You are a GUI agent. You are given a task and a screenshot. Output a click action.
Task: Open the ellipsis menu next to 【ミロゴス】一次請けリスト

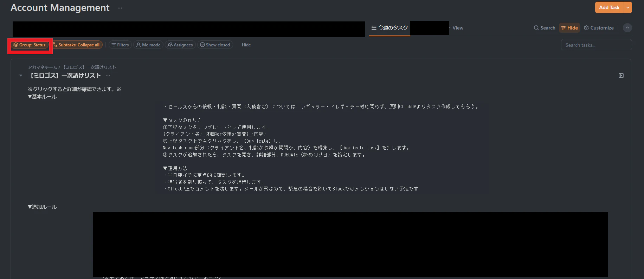108,76
